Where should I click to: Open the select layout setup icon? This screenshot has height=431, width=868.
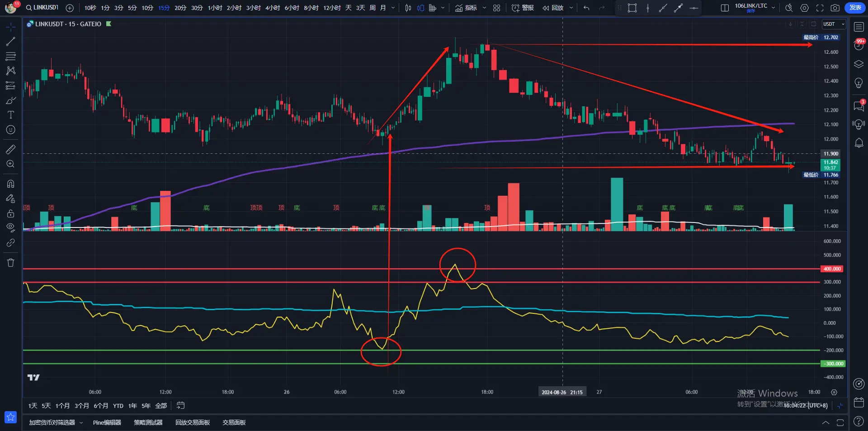point(724,8)
